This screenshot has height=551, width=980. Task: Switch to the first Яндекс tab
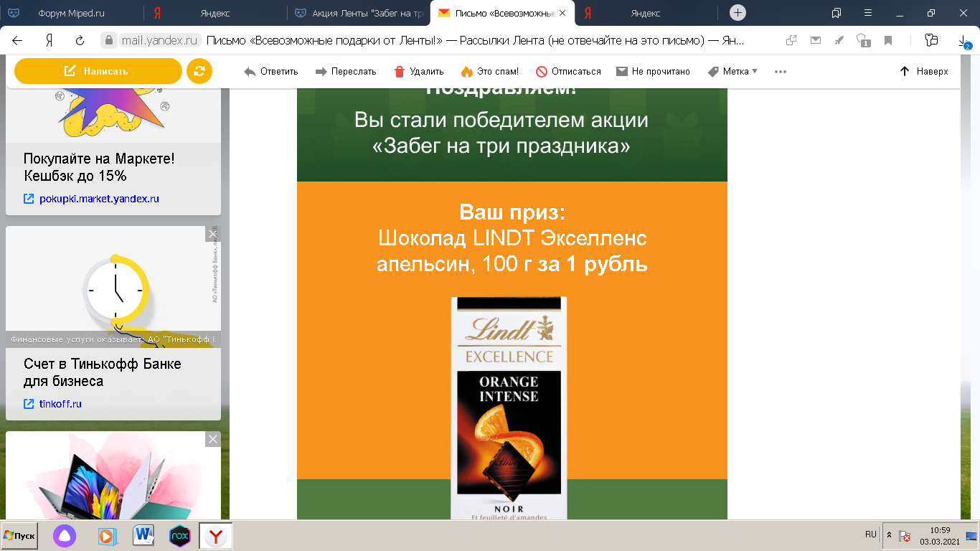(215, 13)
